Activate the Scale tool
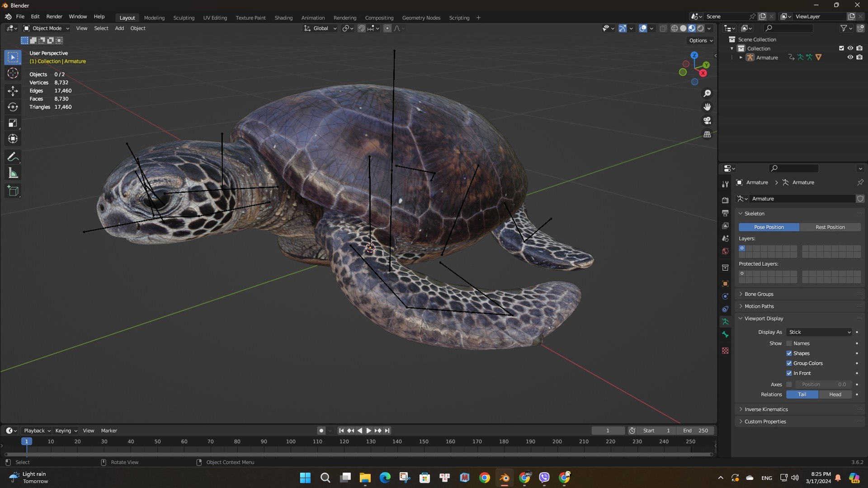Viewport: 868px width, 488px height. coord(13,123)
